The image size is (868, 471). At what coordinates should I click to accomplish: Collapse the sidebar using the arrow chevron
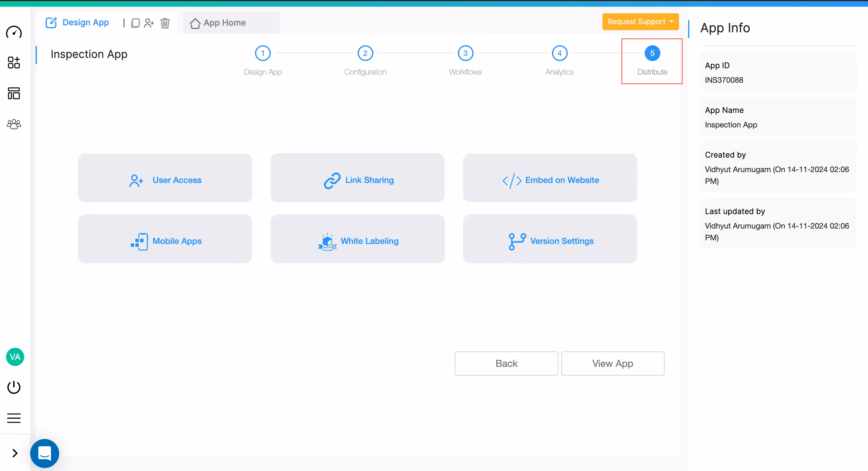14,453
